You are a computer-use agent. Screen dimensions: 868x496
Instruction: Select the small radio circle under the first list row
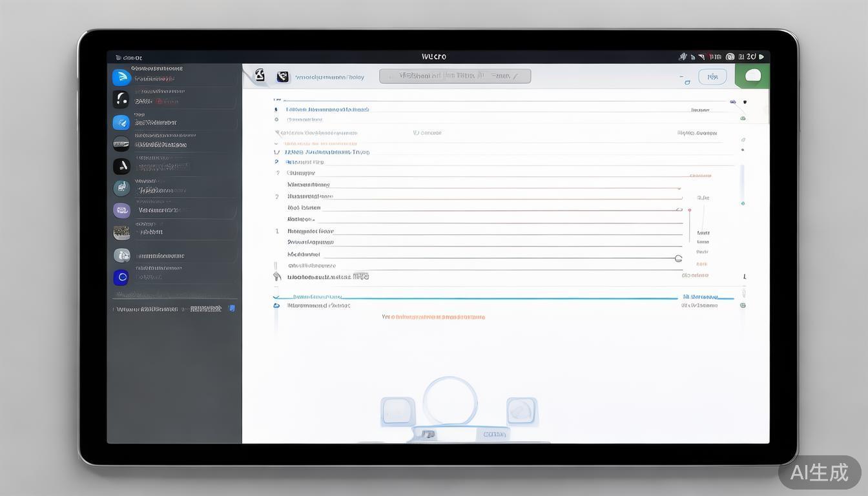(x=276, y=119)
